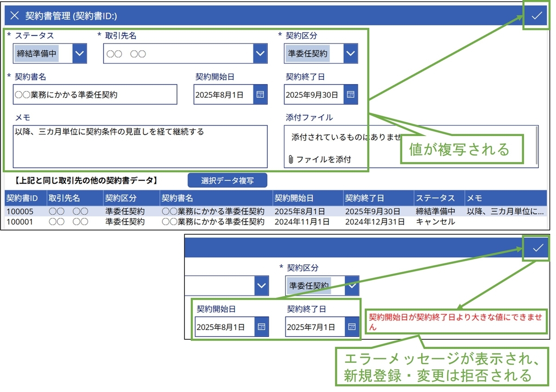Click the checkmark save icon in lower form
The width and height of the screenshot is (556, 392).
tap(537, 248)
